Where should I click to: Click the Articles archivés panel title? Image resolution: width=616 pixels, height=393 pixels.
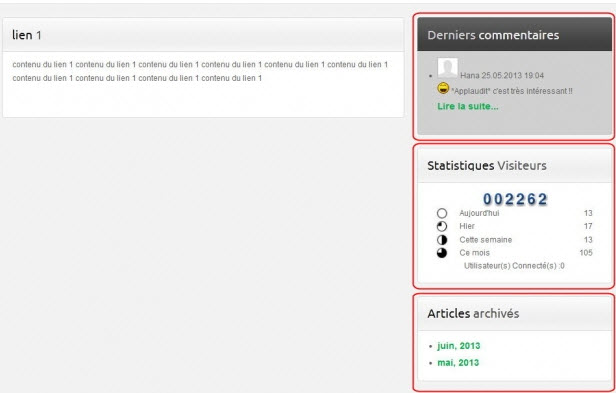(473, 313)
